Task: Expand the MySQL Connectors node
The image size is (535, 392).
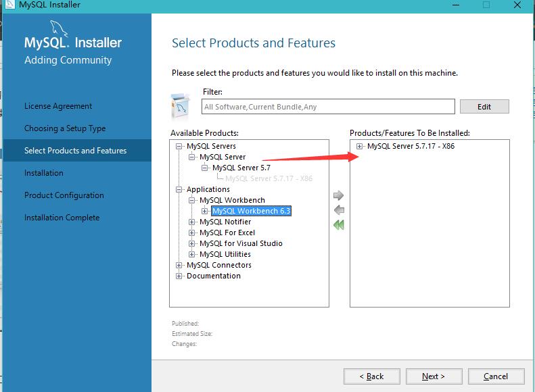Action: tap(179, 265)
